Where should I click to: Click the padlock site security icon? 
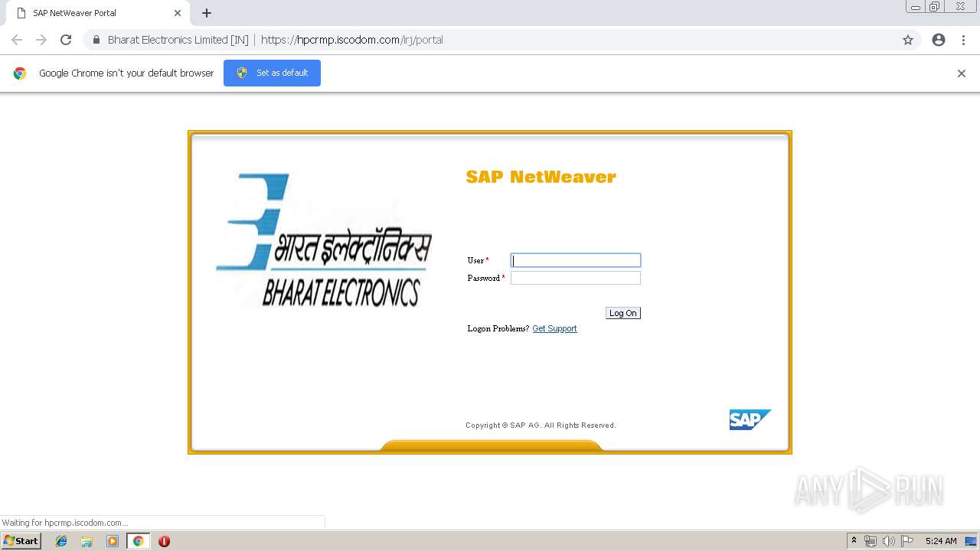(96, 40)
